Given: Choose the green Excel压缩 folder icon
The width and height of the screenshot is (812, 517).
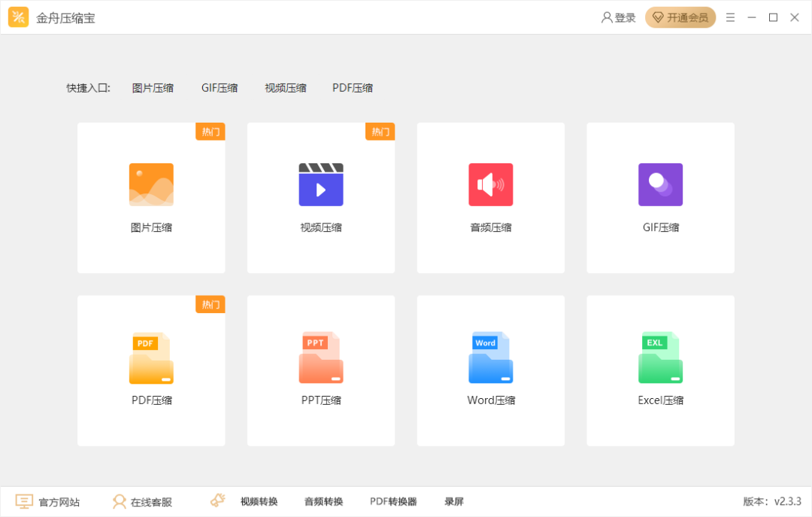Looking at the screenshot, I should coord(661,357).
